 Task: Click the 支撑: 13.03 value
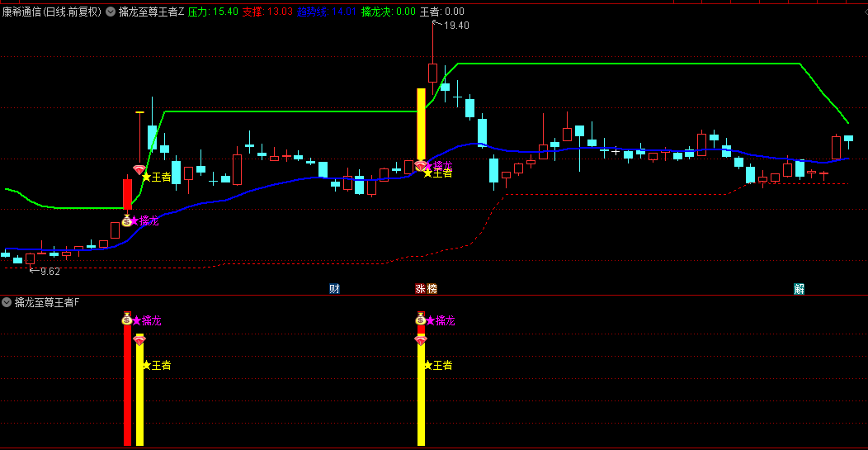click(x=268, y=11)
